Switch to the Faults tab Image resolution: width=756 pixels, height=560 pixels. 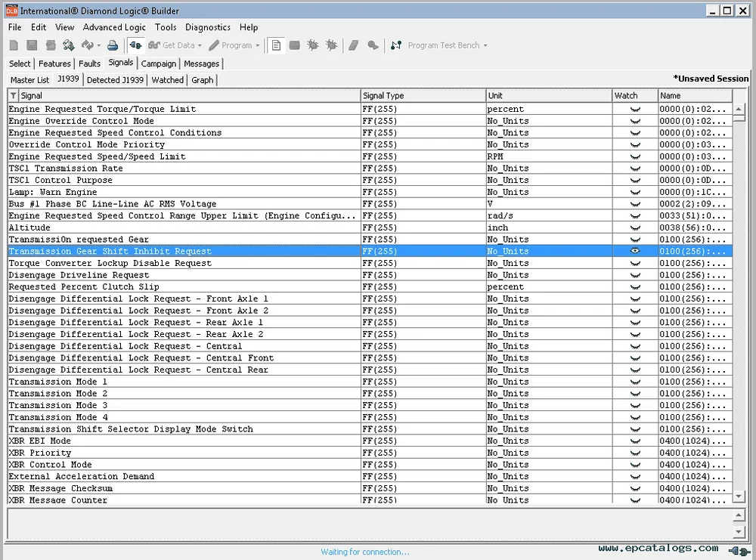coord(89,63)
